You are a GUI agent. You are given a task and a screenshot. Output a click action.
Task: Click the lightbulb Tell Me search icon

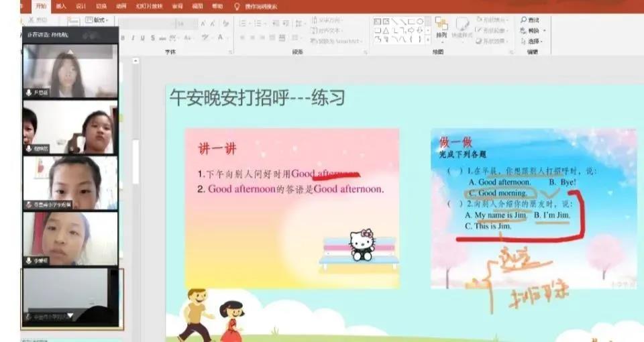click(x=236, y=6)
